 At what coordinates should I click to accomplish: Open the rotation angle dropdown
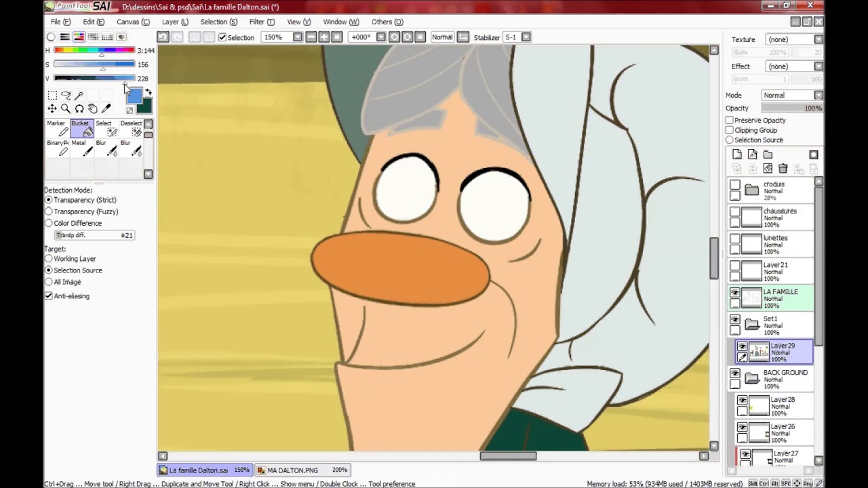click(x=381, y=37)
